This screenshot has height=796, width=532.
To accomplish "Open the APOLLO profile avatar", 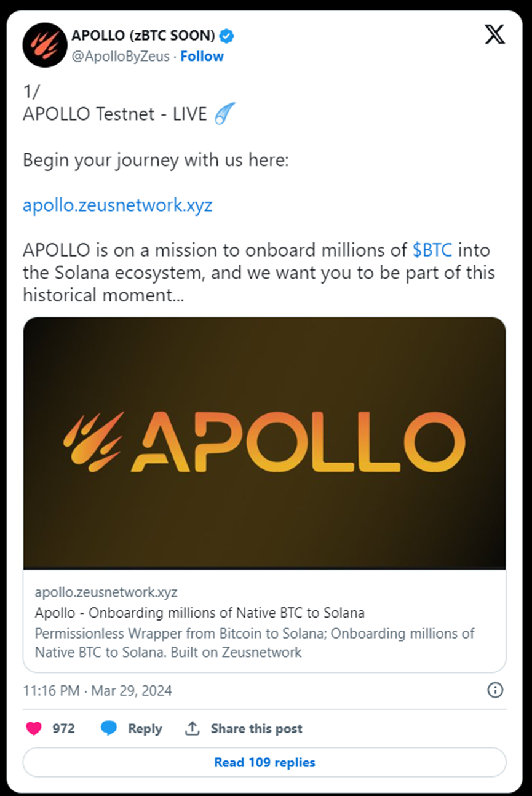I will pos(45,45).
